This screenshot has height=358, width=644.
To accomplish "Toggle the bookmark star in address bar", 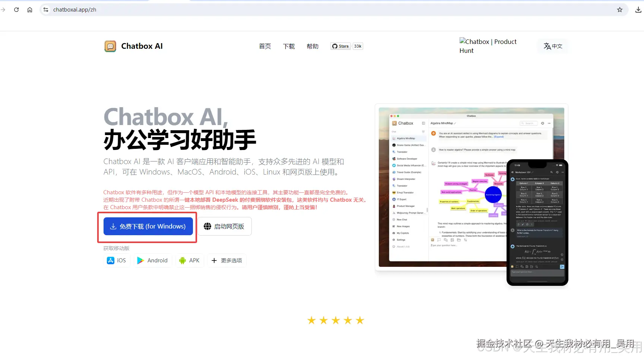I will (x=619, y=10).
